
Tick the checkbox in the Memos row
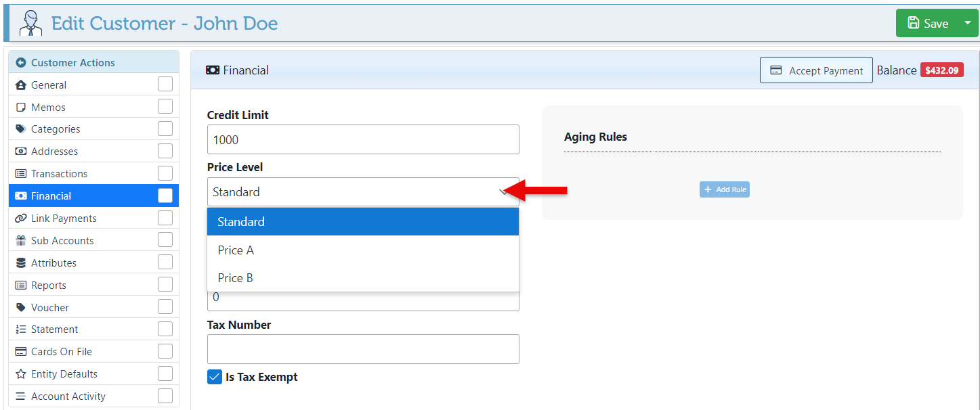(x=165, y=107)
